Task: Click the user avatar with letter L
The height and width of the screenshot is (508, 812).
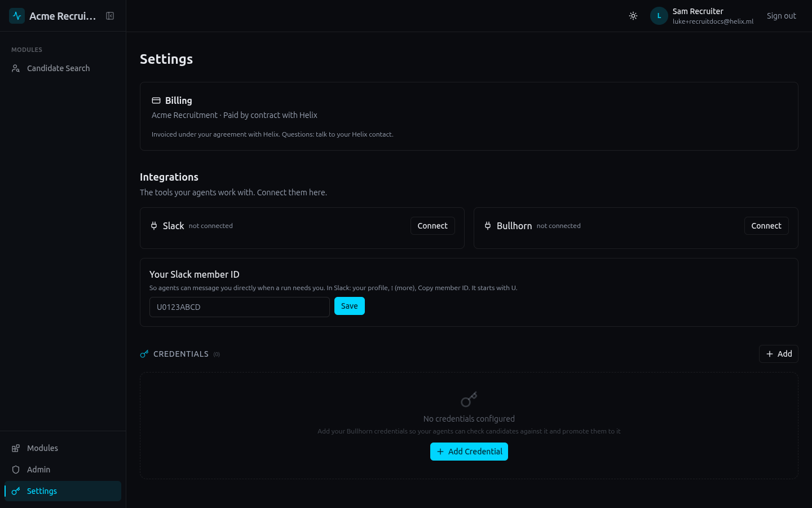Action: [x=659, y=16]
